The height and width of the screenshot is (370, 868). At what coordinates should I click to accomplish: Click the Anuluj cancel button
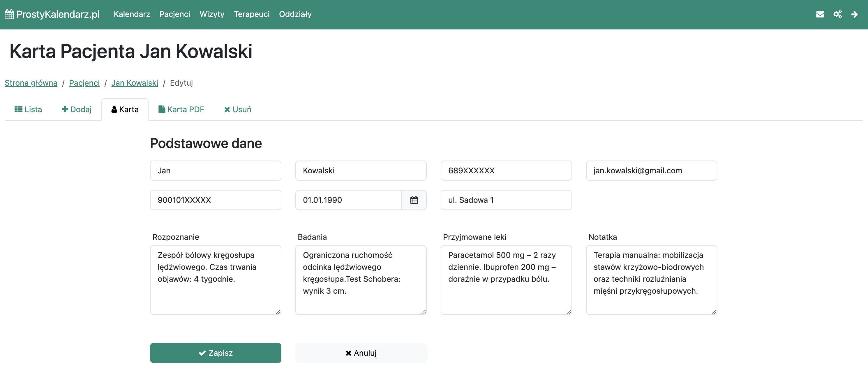[361, 353]
